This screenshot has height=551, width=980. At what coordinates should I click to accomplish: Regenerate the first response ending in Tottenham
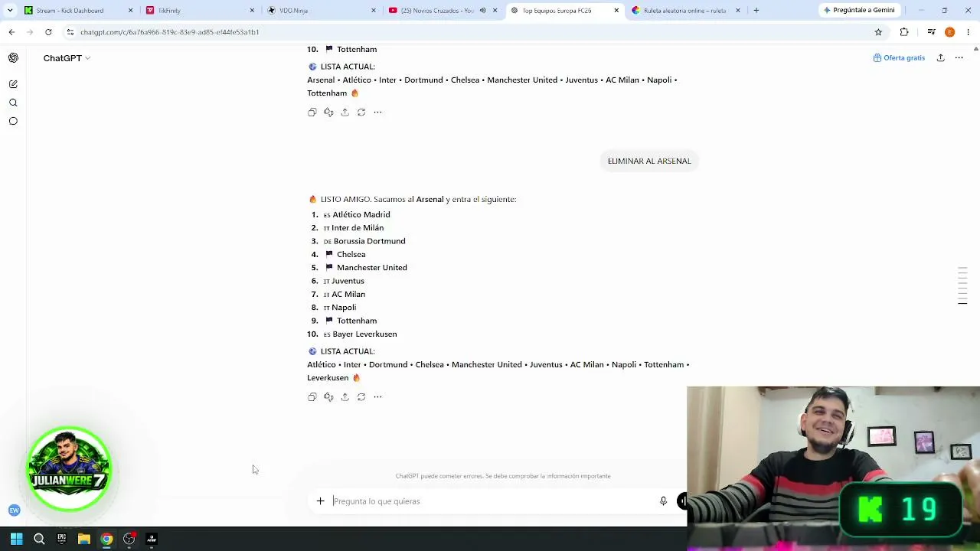pos(361,112)
